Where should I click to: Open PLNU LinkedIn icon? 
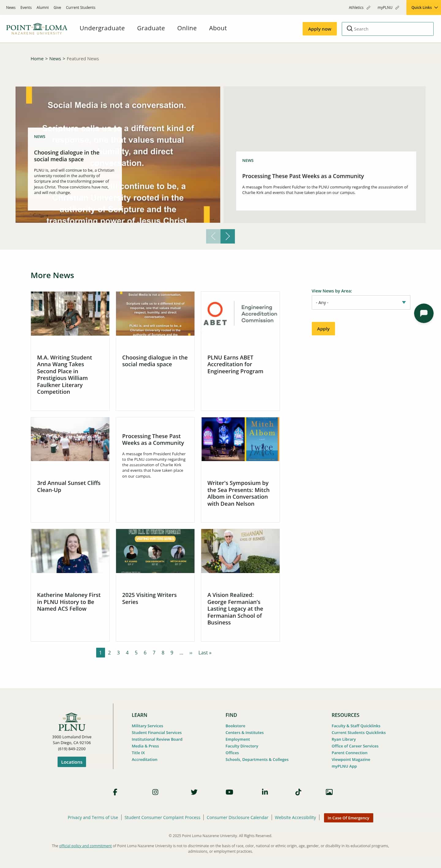[x=265, y=792]
